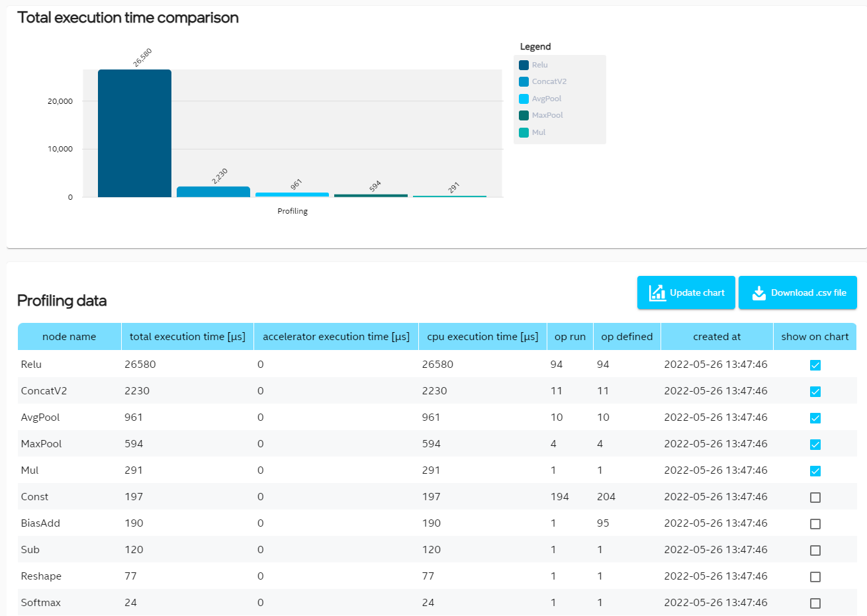
Task: Click the Profiling axis label
Action: (293, 211)
